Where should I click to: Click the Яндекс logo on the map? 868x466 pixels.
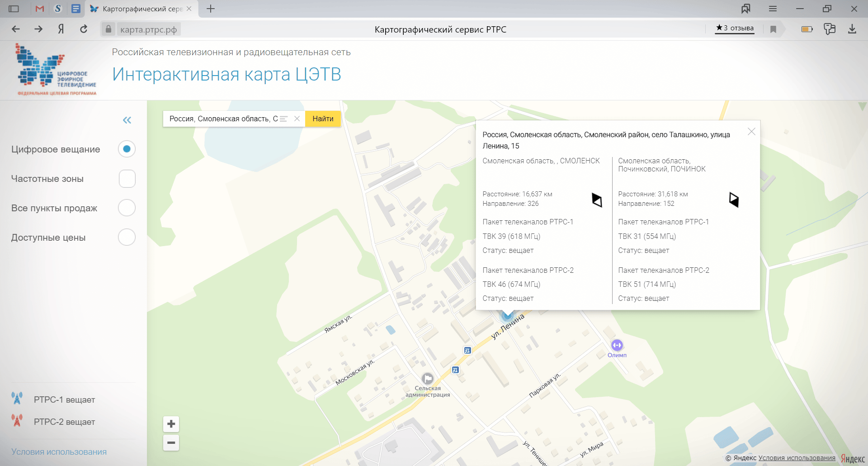click(x=853, y=458)
